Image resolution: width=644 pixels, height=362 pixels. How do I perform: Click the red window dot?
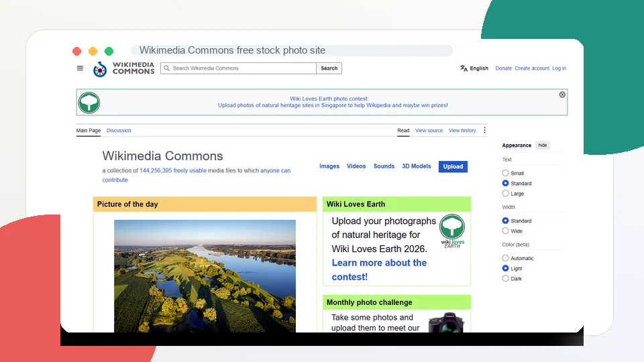pyautogui.click(x=76, y=52)
